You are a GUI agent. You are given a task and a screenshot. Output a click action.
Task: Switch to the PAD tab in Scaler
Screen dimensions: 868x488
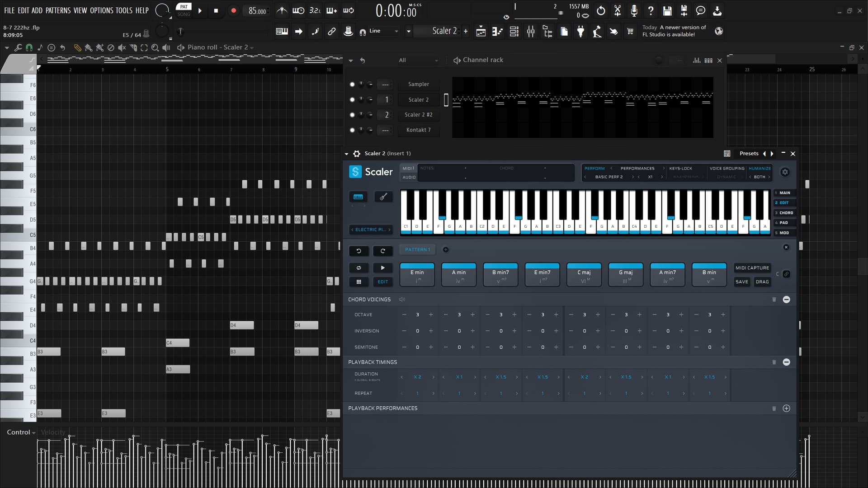click(784, 223)
